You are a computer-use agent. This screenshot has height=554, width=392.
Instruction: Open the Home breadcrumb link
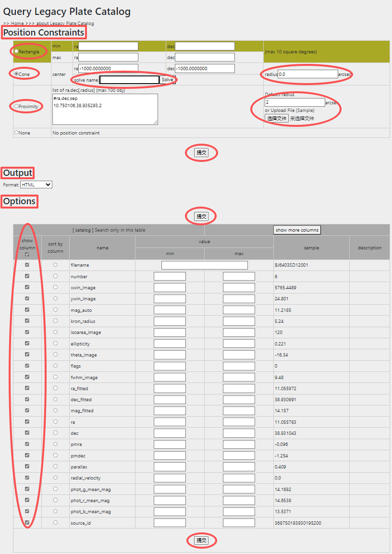pyautogui.click(x=17, y=23)
